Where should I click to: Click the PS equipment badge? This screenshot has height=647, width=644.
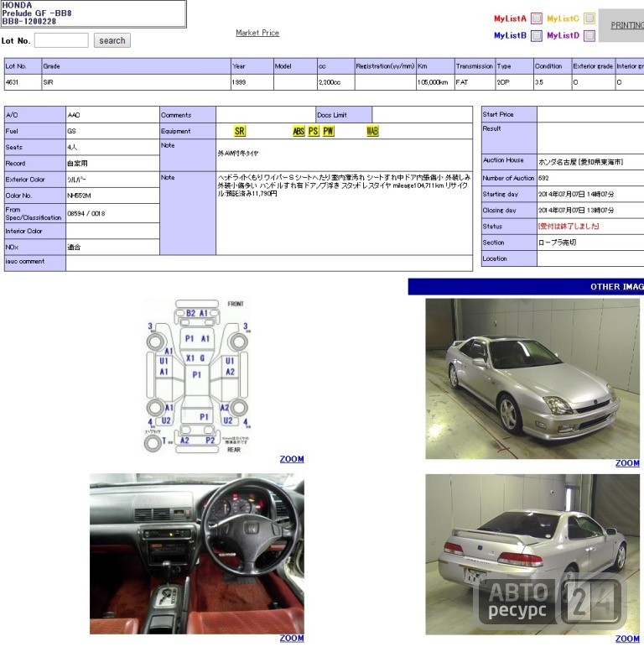[x=314, y=131]
